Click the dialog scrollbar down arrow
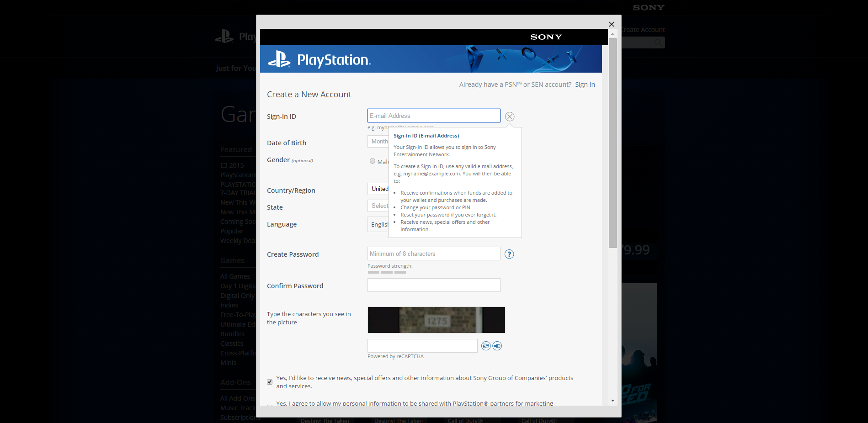 point(612,401)
